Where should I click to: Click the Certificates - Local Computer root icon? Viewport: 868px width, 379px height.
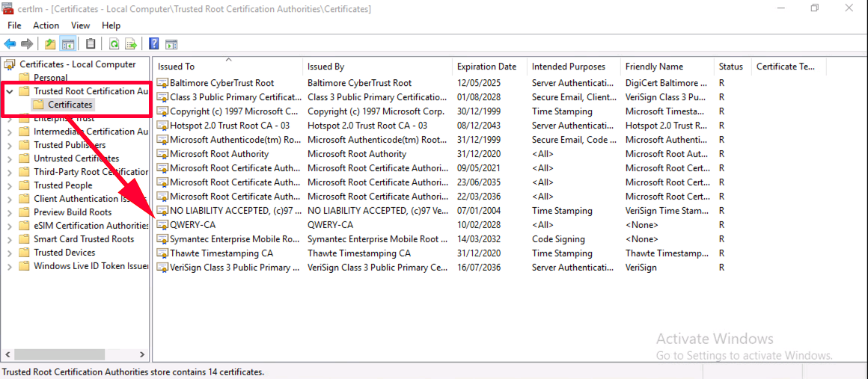coord(10,64)
